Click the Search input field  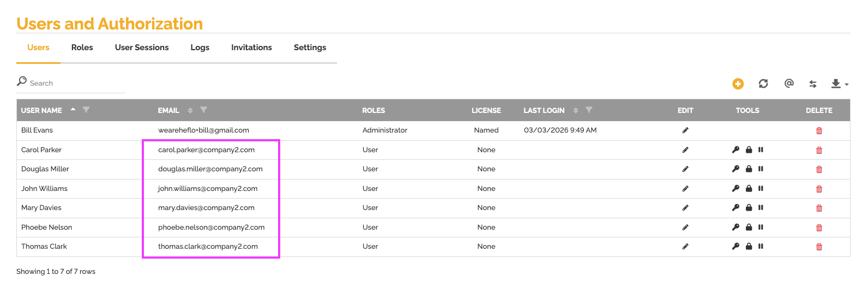(76, 83)
